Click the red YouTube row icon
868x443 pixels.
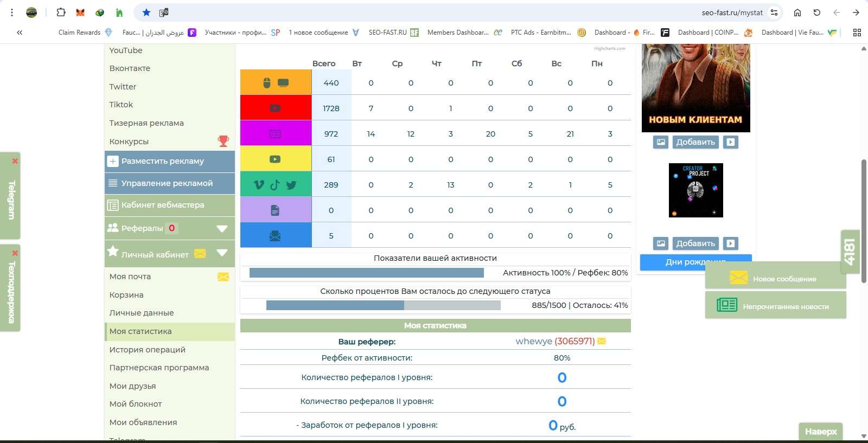(x=276, y=108)
